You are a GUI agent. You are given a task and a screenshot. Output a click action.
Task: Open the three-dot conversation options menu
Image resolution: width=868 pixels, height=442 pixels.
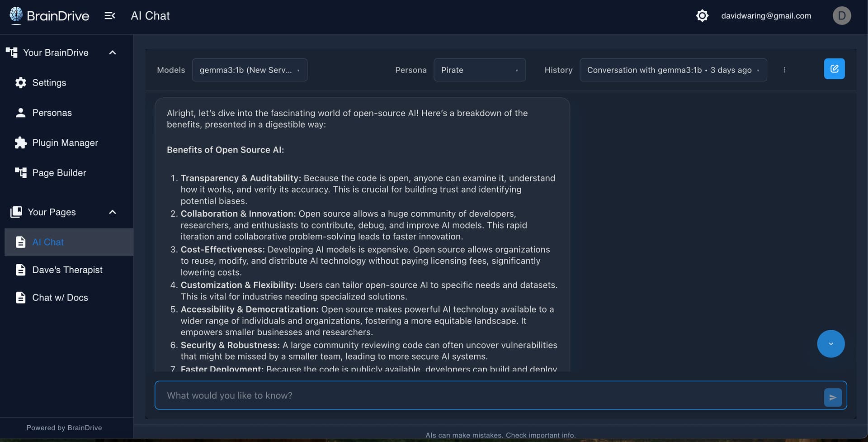click(784, 70)
